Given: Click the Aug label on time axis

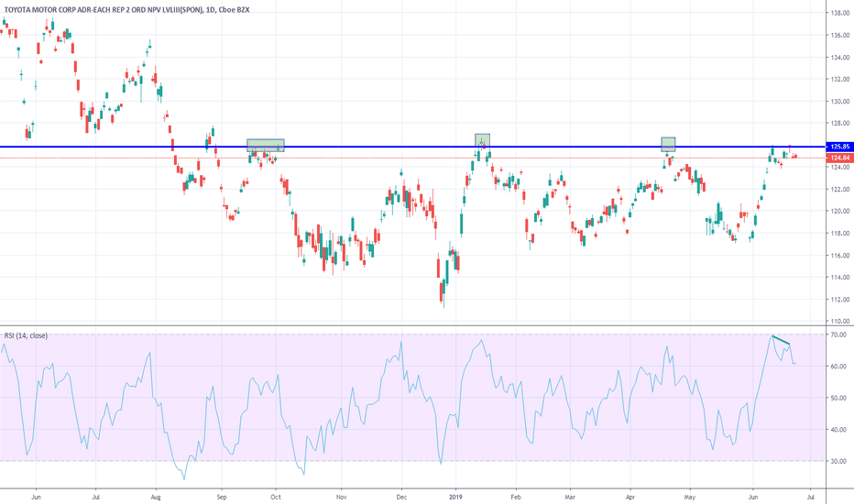Looking at the screenshot, I should (156, 497).
